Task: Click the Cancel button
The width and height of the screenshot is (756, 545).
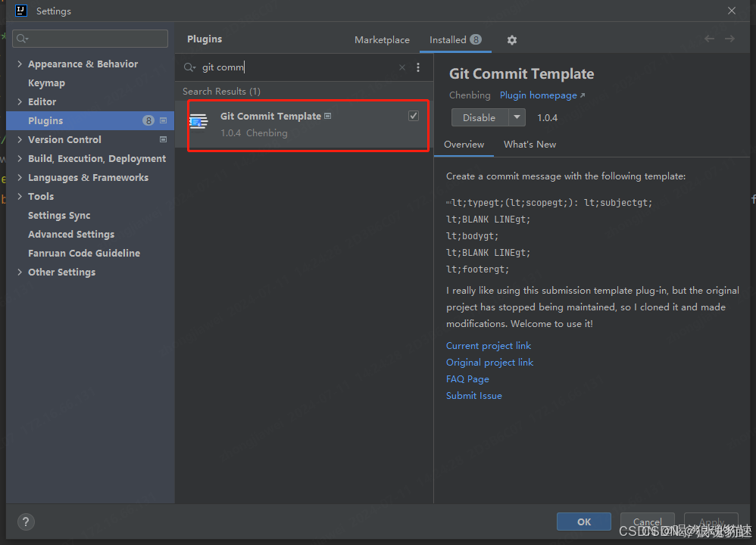Action: tap(647, 522)
